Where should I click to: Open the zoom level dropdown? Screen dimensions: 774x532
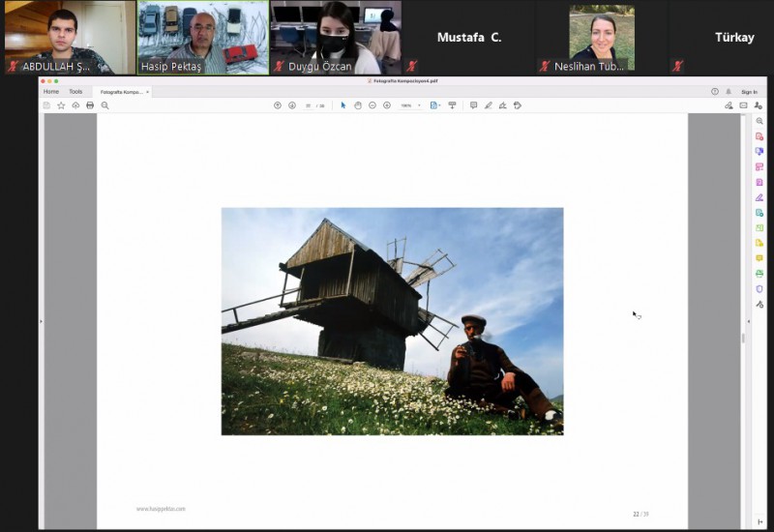[419, 105]
